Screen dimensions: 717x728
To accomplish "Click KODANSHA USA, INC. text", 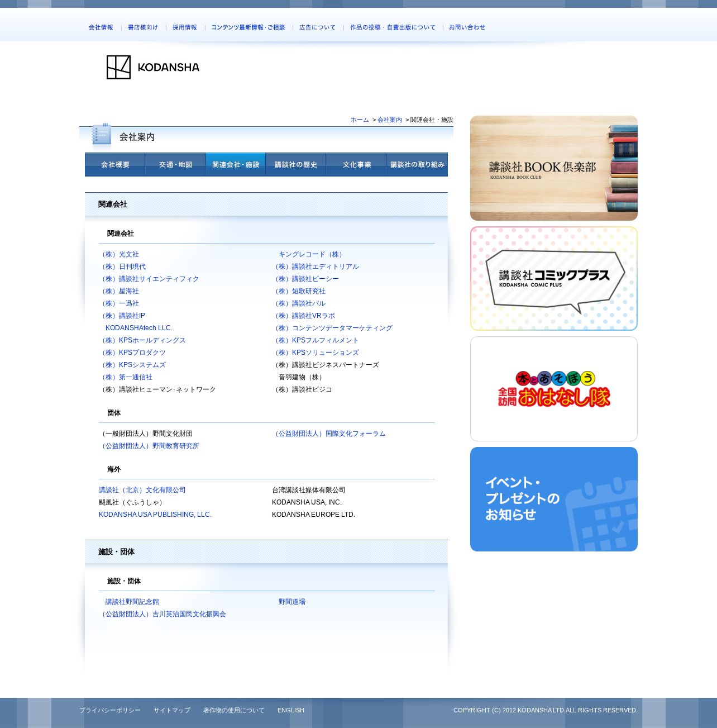I will [x=307, y=502].
